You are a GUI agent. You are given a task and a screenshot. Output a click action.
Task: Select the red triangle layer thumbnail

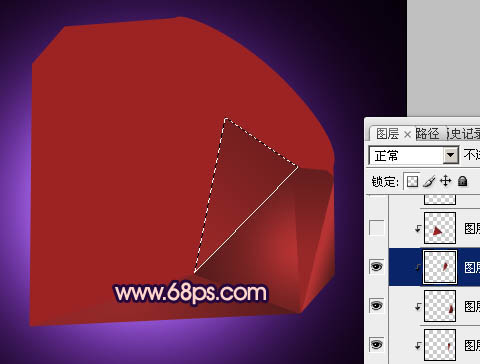pos(440,228)
